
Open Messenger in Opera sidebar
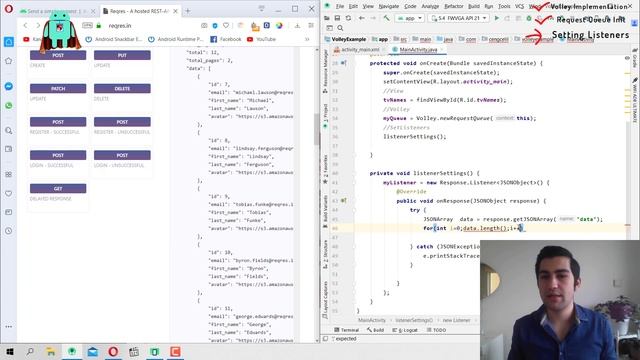(9, 87)
